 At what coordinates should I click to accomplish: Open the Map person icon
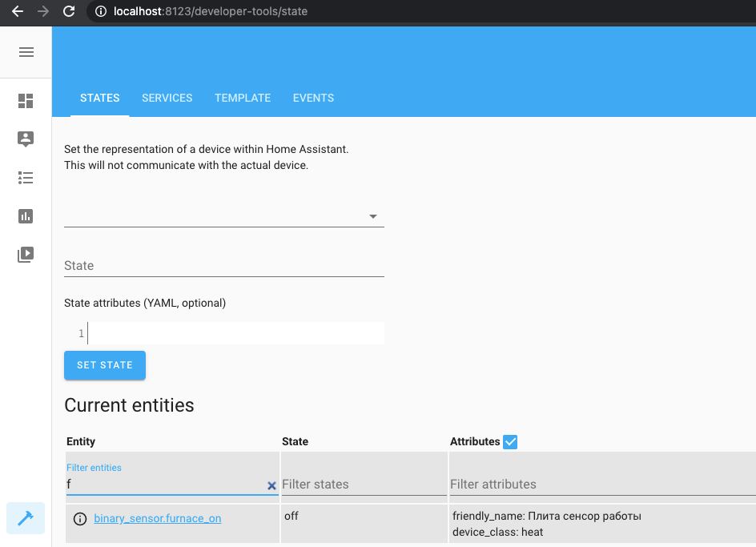coord(26,139)
